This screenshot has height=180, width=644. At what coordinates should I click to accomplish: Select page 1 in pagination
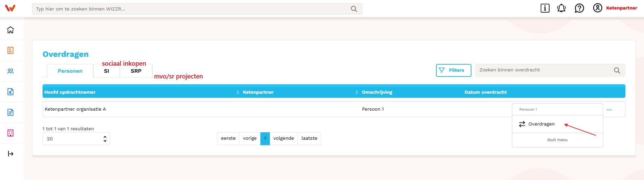coord(265,138)
